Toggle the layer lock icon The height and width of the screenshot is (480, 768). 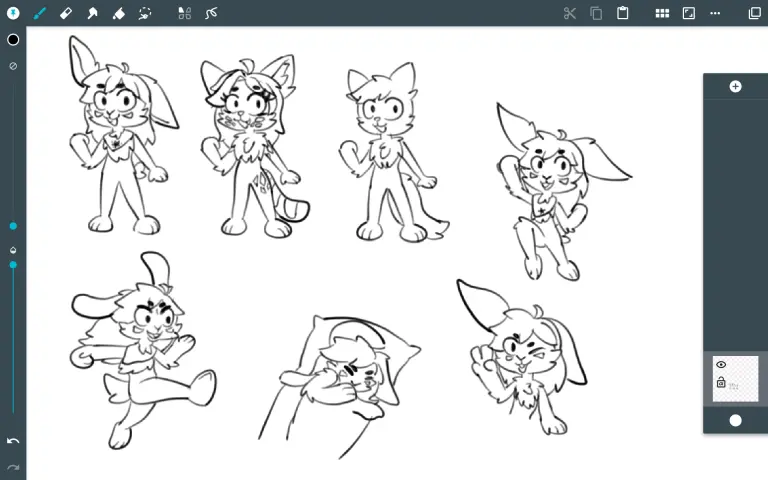click(721, 382)
